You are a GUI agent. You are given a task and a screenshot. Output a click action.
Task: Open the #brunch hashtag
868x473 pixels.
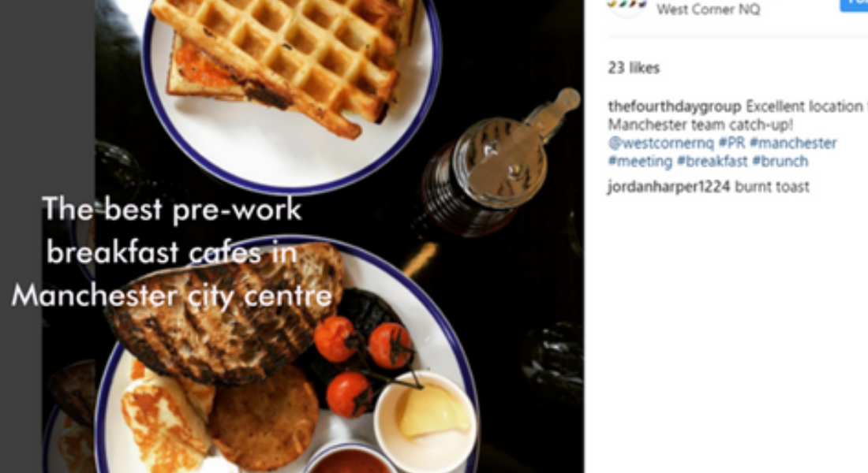[x=780, y=161]
